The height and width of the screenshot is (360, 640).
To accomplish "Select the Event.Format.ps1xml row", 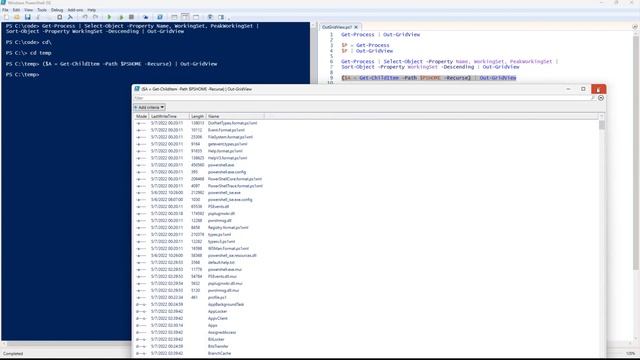I will 366,130.
